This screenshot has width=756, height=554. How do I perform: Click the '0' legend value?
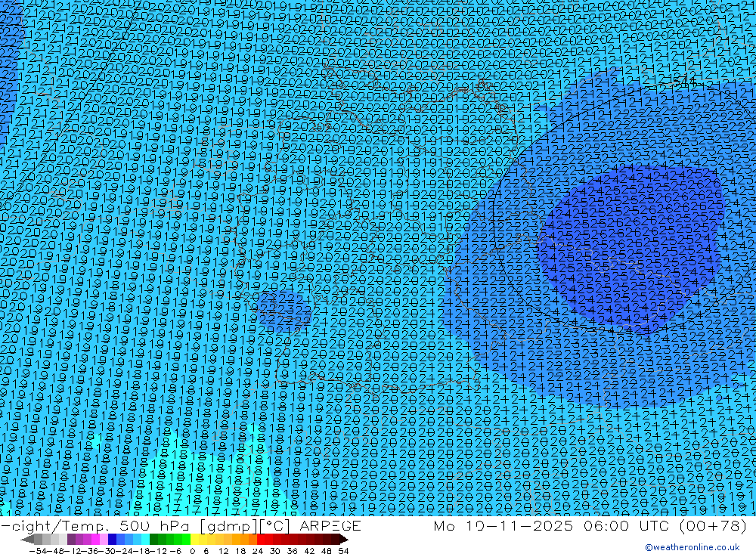click(x=192, y=551)
